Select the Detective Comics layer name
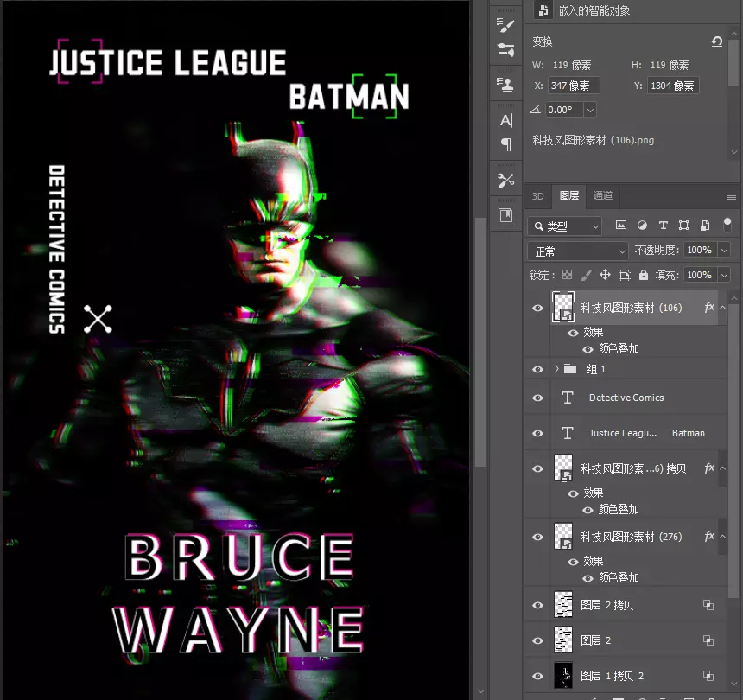 [626, 398]
